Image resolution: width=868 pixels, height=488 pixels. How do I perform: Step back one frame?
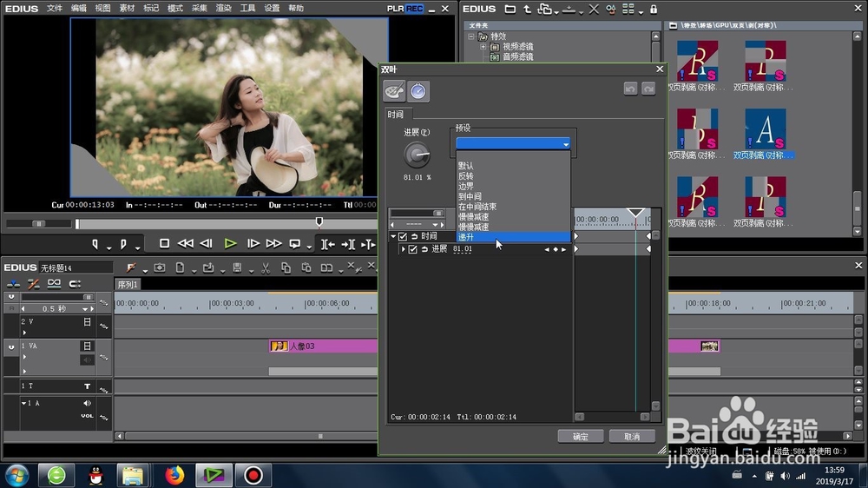(x=206, y=243)
